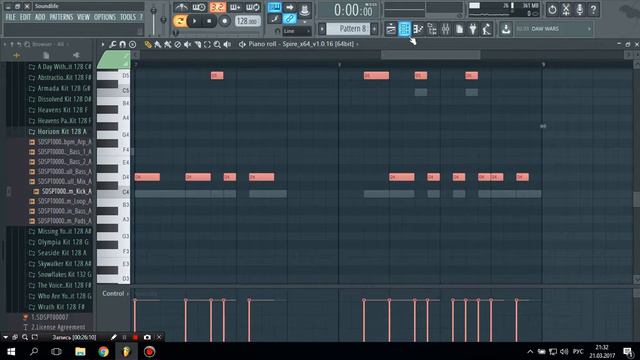Select the Slice tool
The width and height of the screenshot is (640, 360).
coord(198,44)
